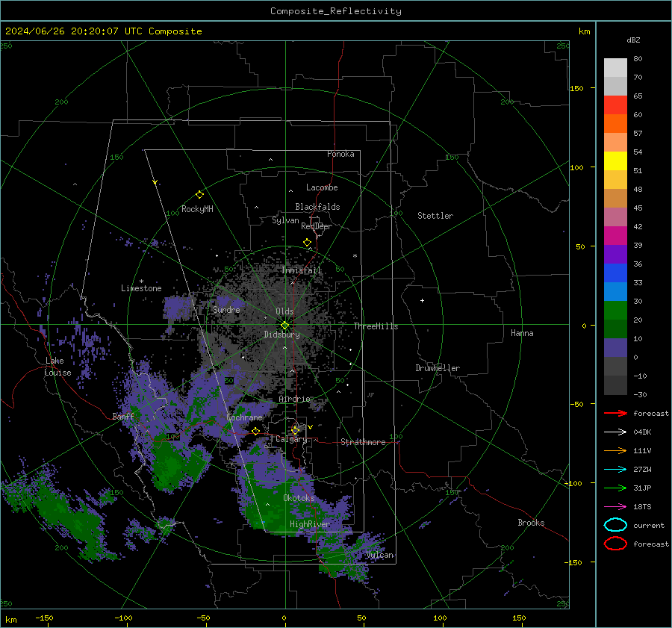The width and height of the screenshot is (672, 628).
Task: Click the white asterisk above Limestone
Action: click(141, 282)
